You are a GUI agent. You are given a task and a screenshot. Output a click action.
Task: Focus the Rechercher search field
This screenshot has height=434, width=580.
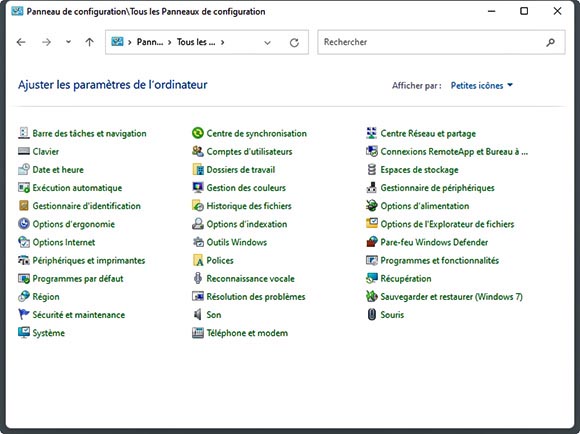[x=441, y=42]
